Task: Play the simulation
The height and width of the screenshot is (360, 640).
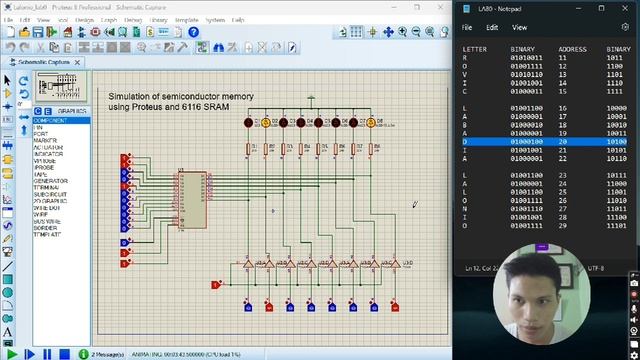Action: click(12, 354)
